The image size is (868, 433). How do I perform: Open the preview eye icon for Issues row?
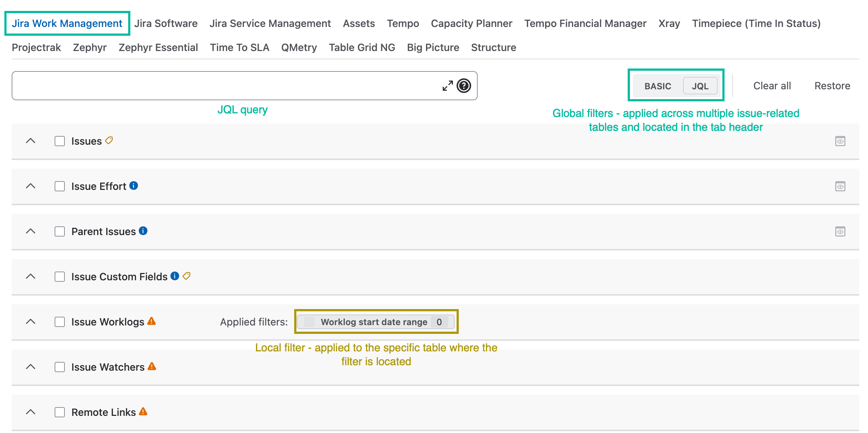click(840, 141)
